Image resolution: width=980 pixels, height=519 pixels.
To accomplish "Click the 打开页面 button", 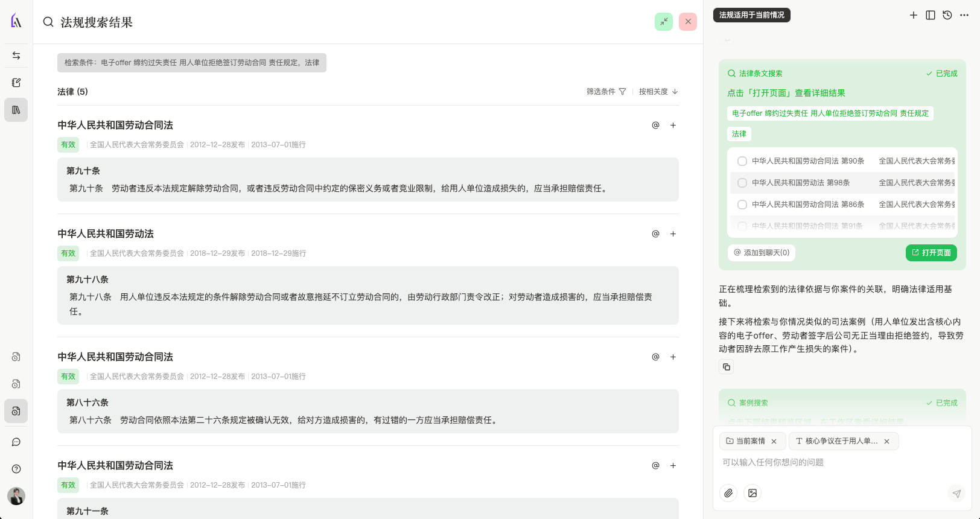I will click(931, 253).
